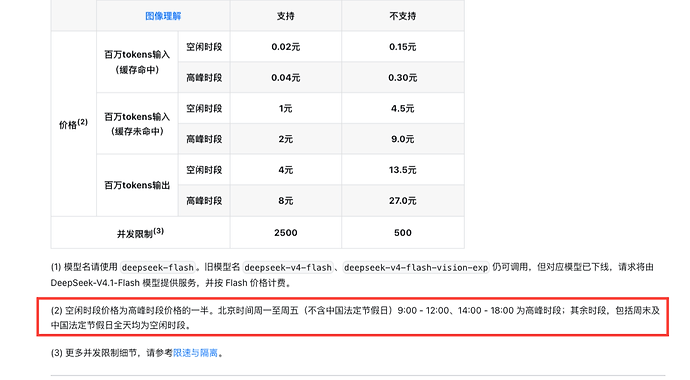Image resolution: width=690 pixels, height=380 pixels.
Task: Click the footnote 2 paragraph about 空闲时段
Action: coord(356,318)
